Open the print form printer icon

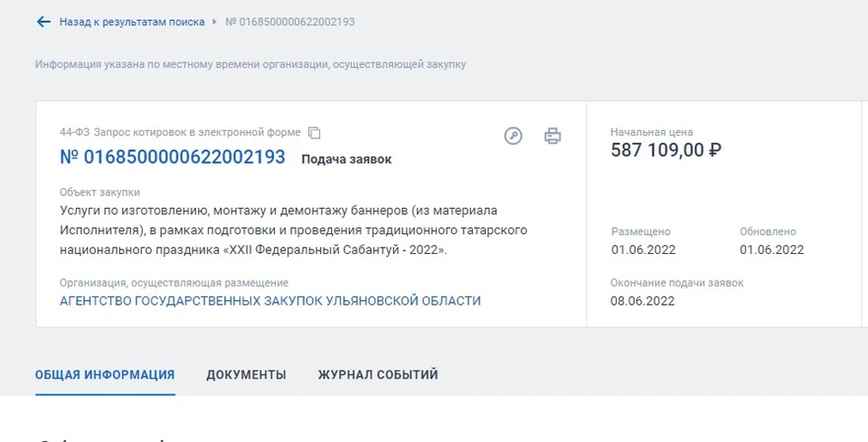tap(552, 136)
